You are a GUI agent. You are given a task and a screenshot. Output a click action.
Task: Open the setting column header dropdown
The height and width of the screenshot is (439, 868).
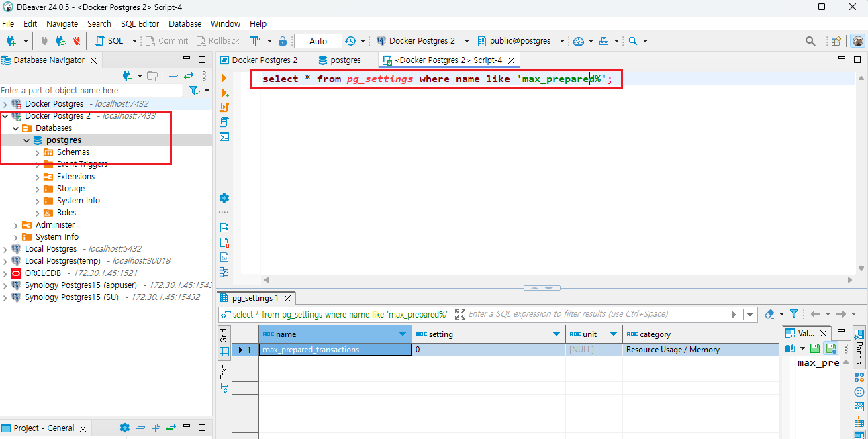(557, 334)
